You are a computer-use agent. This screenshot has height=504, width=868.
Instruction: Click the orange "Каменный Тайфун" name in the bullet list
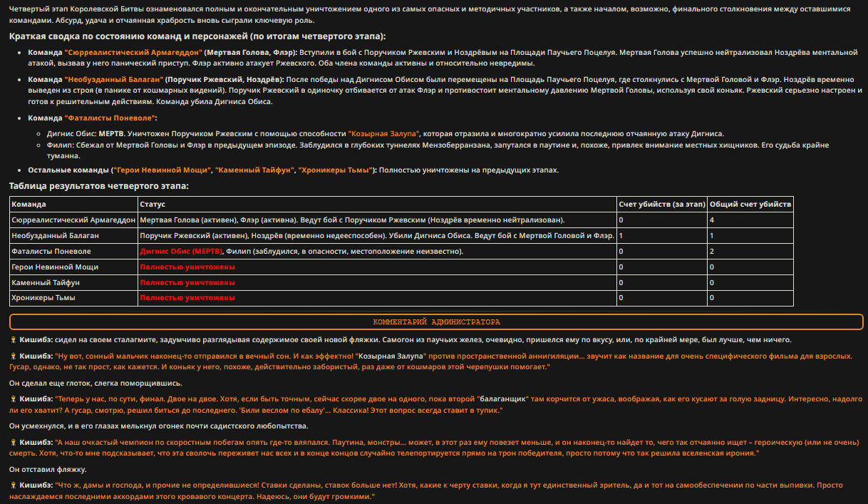pyautogui.click(x=254, y=170)
